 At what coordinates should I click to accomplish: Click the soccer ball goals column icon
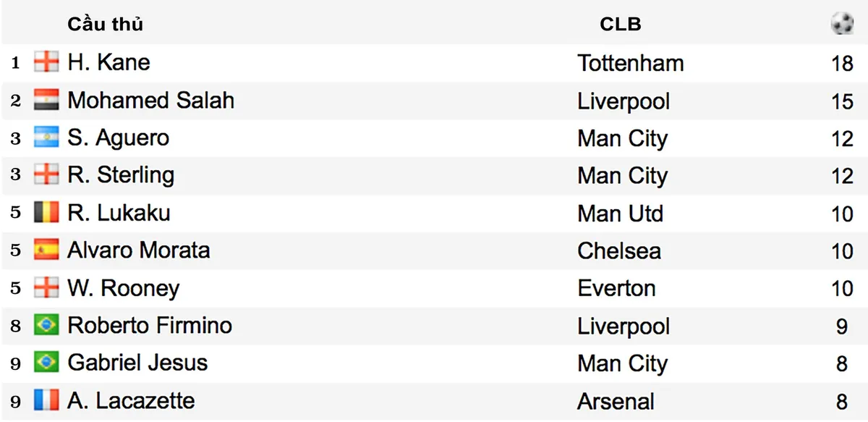[x=842, y=24]
